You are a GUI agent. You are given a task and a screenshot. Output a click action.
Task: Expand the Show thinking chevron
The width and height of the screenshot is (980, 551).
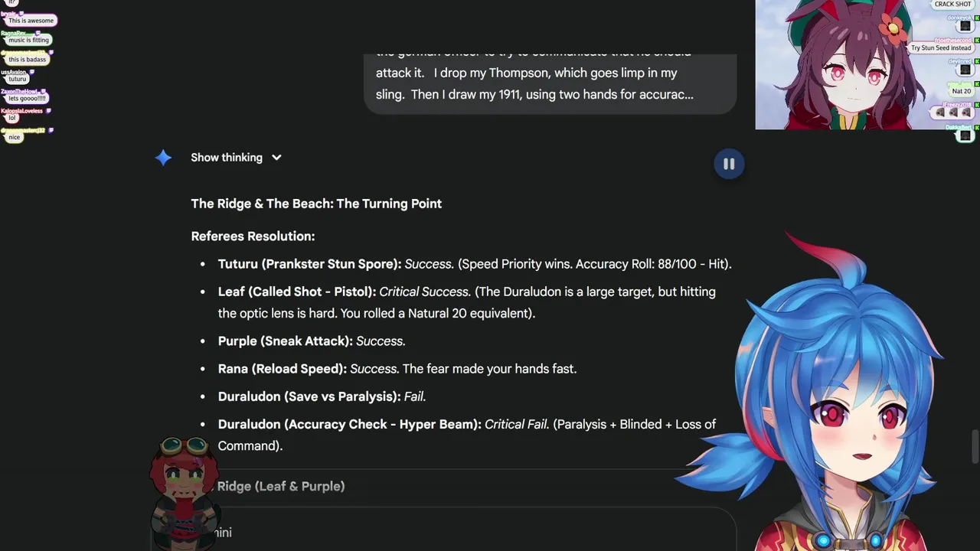276,158
